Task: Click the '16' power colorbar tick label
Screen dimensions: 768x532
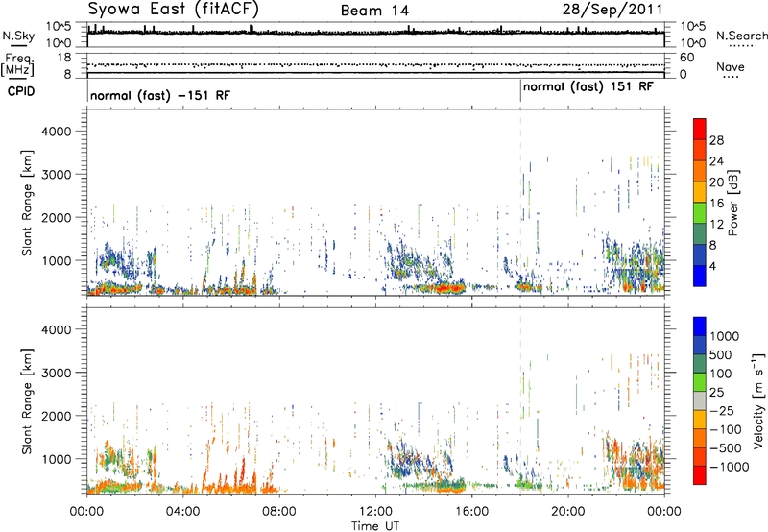Action: pos(716,204)
